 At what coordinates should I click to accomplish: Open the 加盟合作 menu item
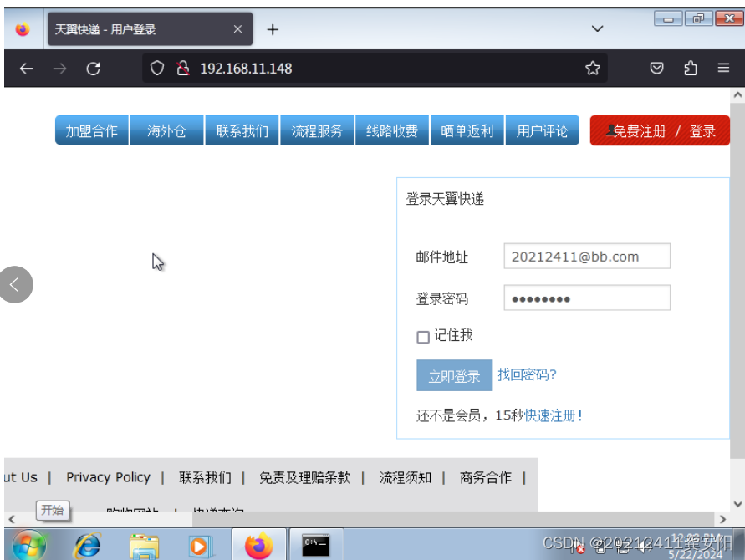pos(92,130)
